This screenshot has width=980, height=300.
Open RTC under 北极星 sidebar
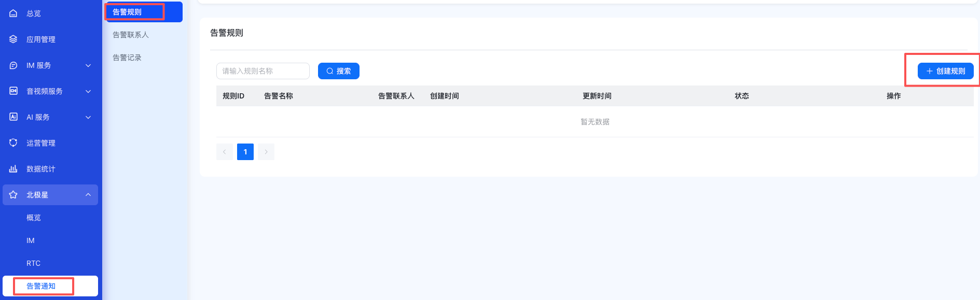pos(33,263)
